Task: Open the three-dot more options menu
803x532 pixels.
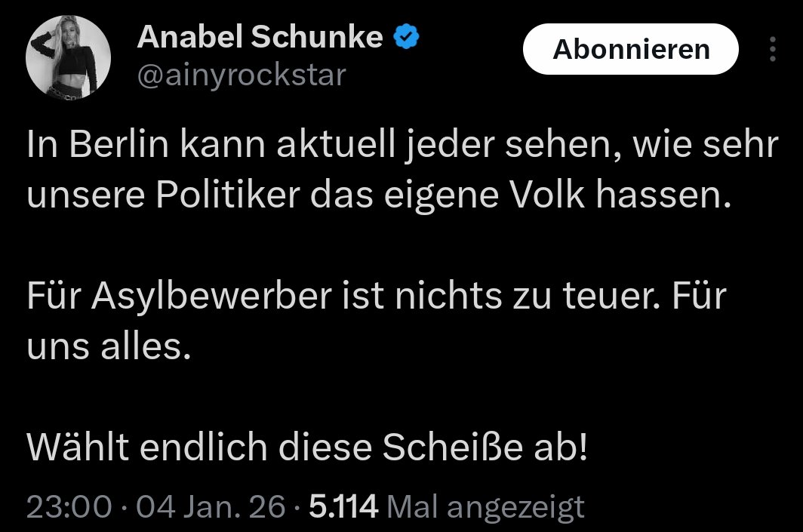Action: (x=772, y=49)
